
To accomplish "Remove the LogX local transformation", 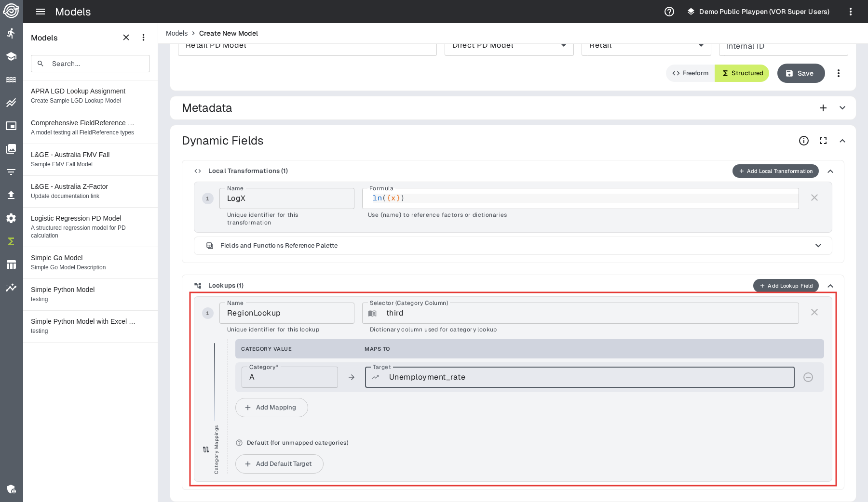I will click(814, 198).
